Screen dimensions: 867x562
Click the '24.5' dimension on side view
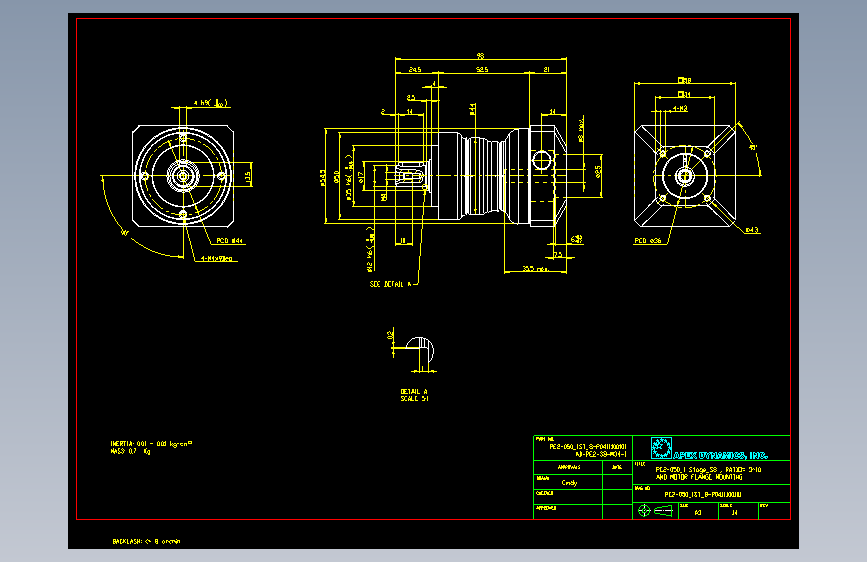(x=415, y=70)
